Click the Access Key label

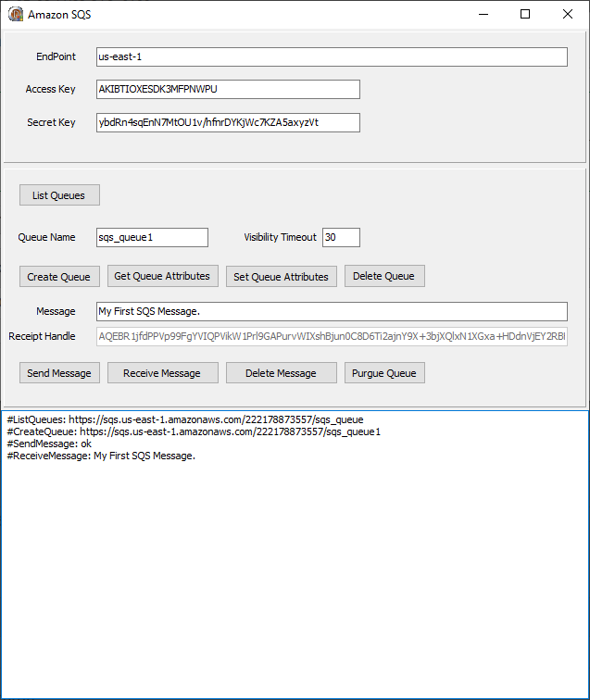point(50,89)
